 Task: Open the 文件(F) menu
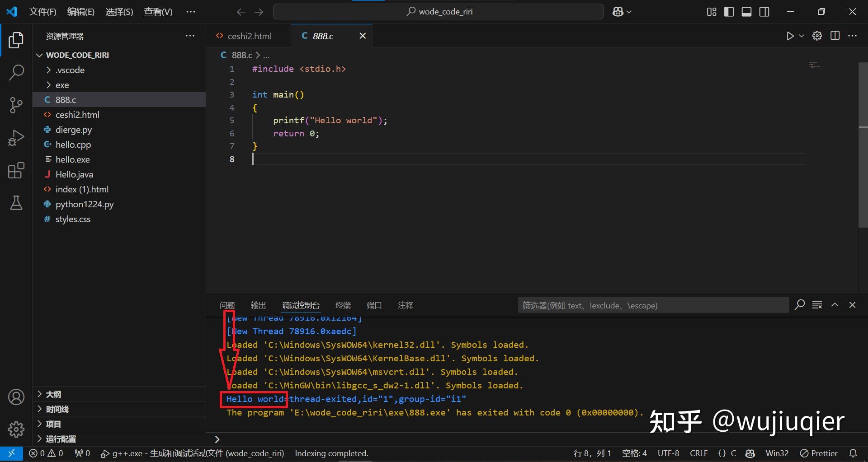[42, 12]
